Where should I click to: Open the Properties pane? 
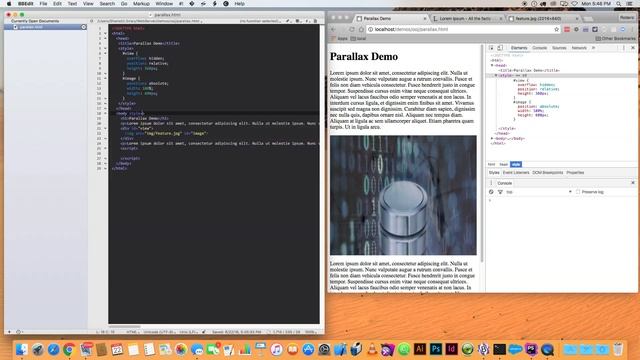pyautogui.click(x=575, y=173)
